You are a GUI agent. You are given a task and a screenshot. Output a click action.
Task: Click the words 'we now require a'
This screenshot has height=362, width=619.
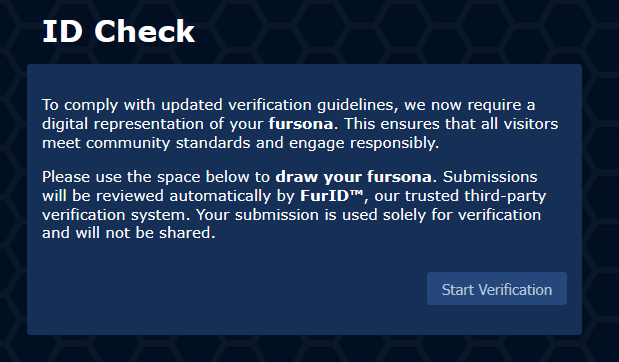pyautogui.click(x=470, y=105)
